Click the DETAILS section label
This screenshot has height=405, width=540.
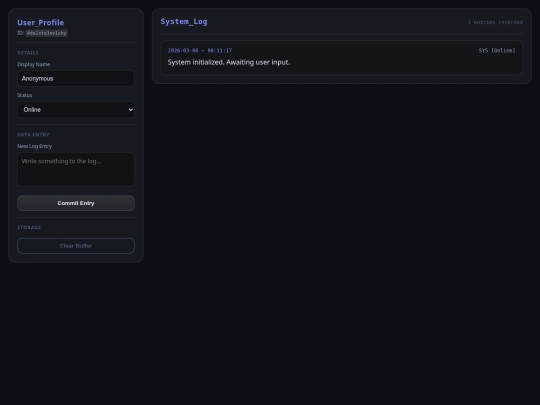click(28, 53)
